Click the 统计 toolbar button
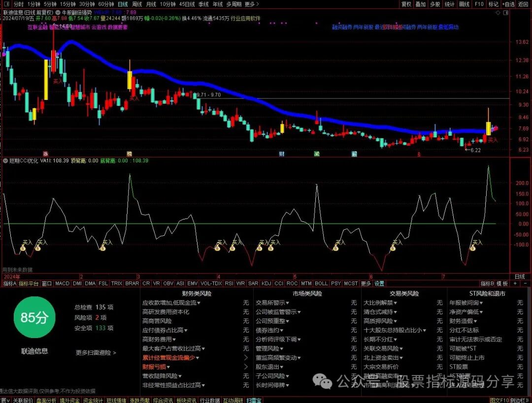The image size is (532, 403). click(449, 4)
